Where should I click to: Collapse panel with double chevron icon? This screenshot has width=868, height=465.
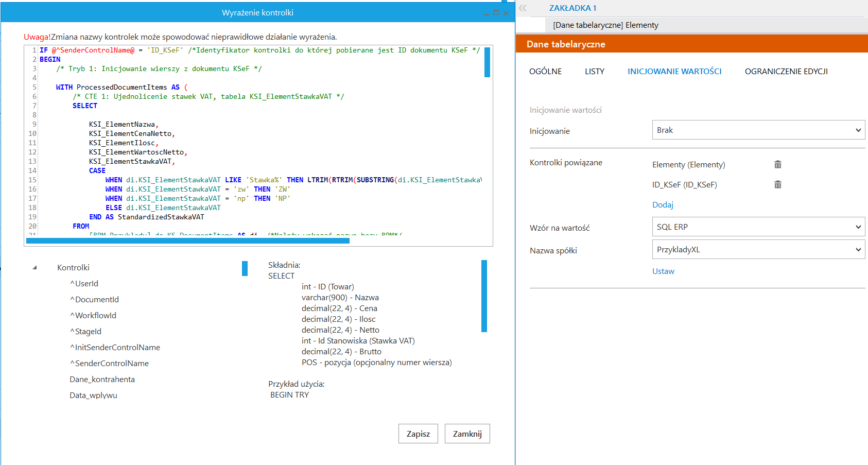coord(523,8)
